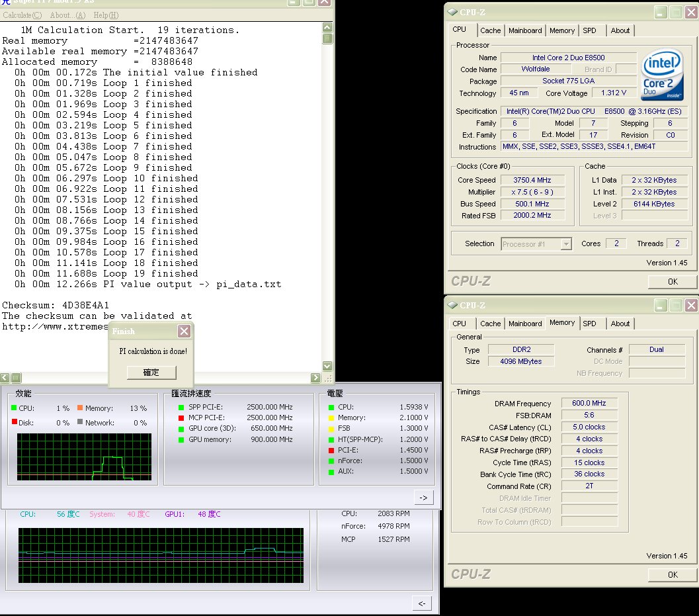Image resolution: width=699 pixels, height=616 pixels.
Task: Click the CPU temperature reading '56 度C'
Action: [x=68, y=514]
